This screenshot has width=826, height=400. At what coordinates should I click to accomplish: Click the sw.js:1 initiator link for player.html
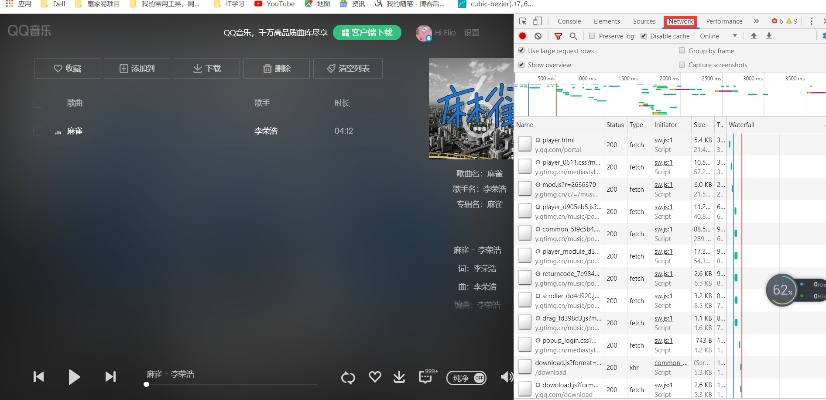(x=664, y=140)
